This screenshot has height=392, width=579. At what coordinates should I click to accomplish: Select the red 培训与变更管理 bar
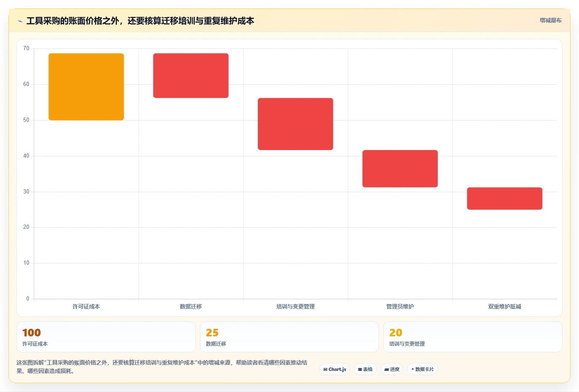295,124
